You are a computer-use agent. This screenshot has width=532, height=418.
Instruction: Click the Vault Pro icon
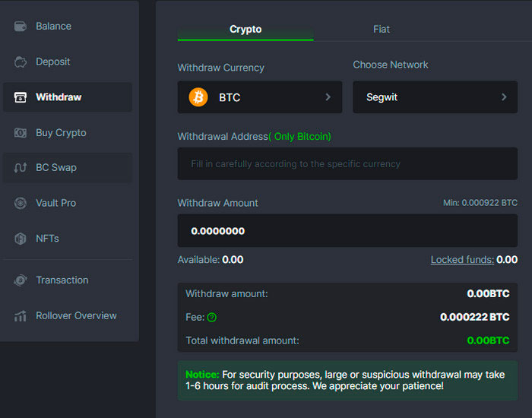tap(21, 204)
